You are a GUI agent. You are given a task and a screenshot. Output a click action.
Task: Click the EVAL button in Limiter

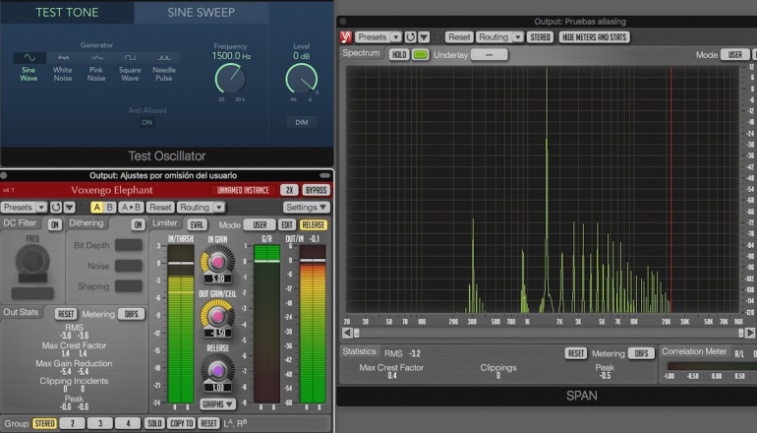[197, 225]
